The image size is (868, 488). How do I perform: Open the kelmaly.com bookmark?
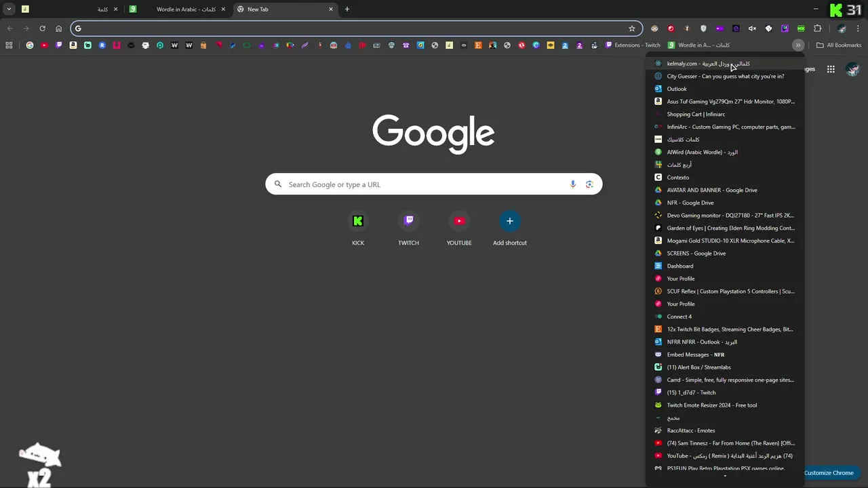(725, 64)
